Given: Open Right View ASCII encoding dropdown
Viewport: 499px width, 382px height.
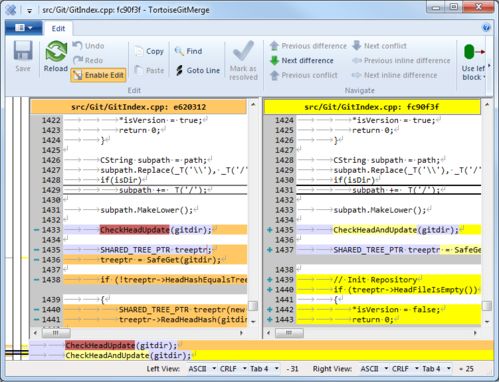Looking at the screenshot, I should (374, 369).
